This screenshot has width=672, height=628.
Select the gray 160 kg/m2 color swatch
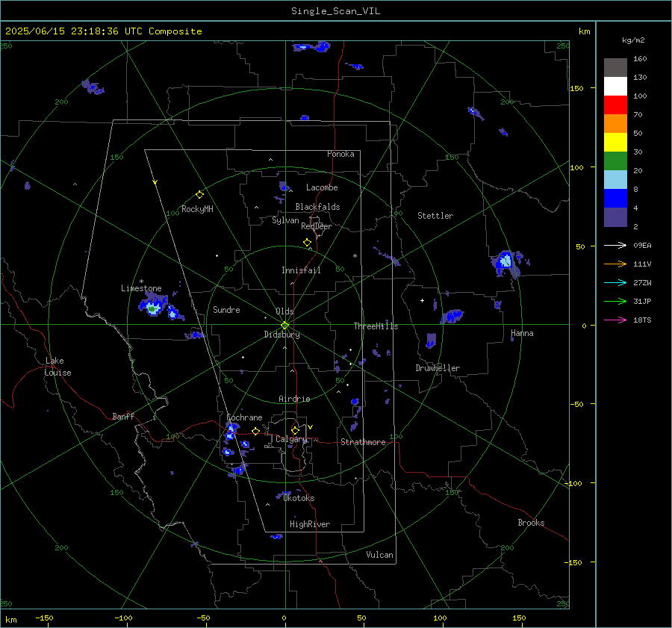point(615,68)
